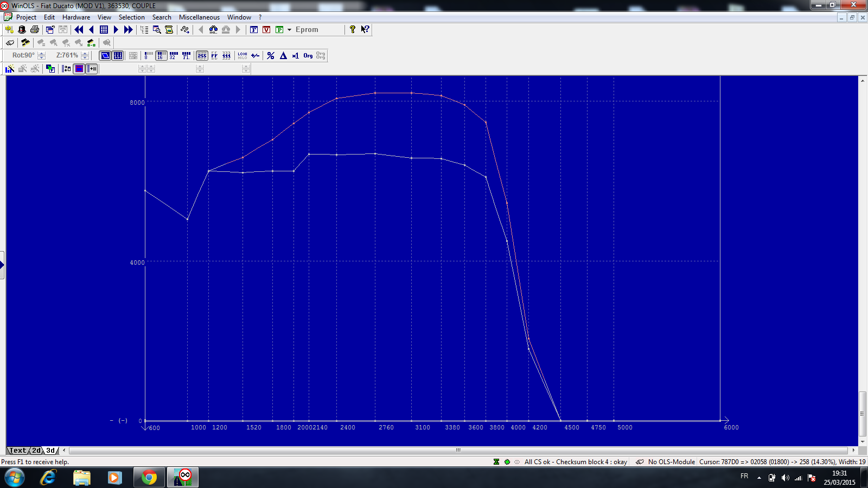Jump to first map with double-left arrow
Screen dimensions: 868x488
(x=79, y=30)
